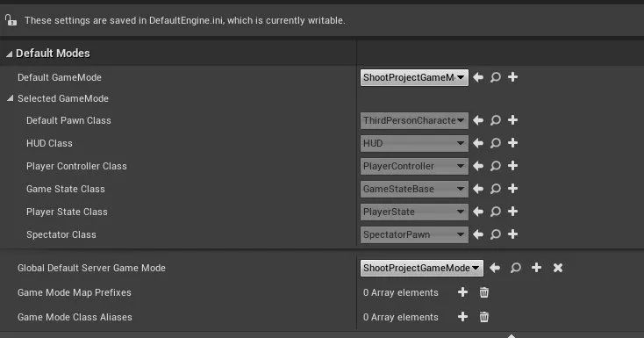Use selected asset for Global Default Server Game Mode

495,268
